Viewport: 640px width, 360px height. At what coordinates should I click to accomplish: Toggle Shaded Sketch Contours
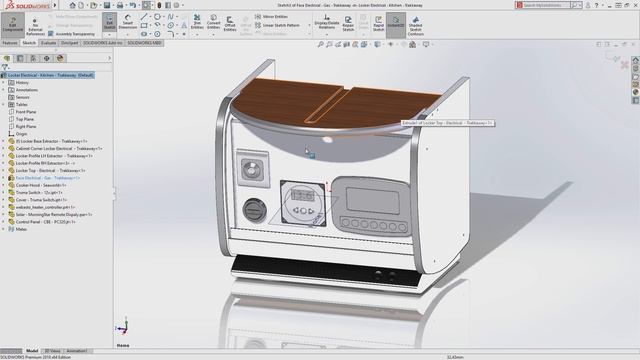(416, 26)
